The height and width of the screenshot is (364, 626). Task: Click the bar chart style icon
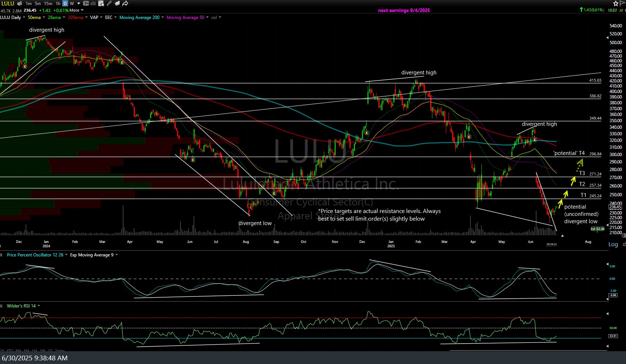tap(93, 4)
